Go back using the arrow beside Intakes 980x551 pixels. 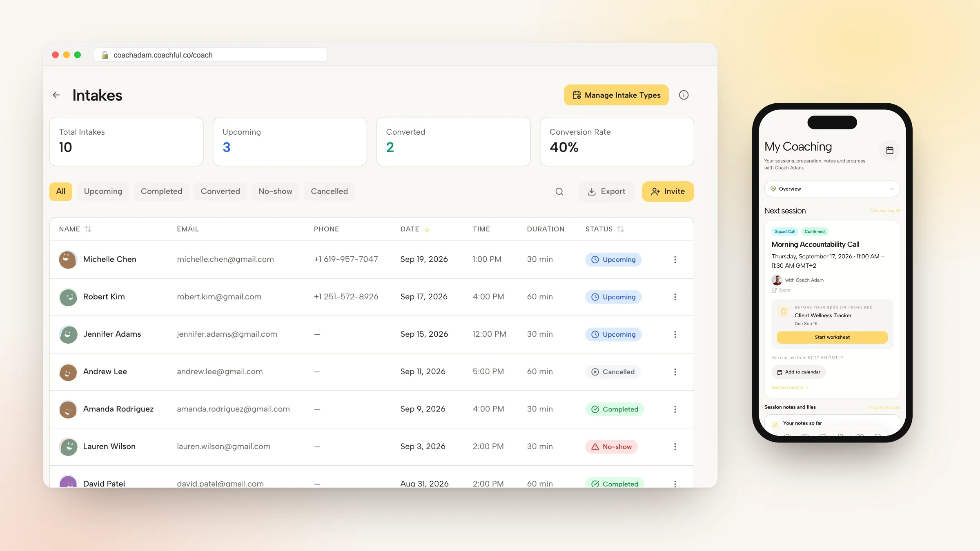pyautogui.click(x=56, y=95)
